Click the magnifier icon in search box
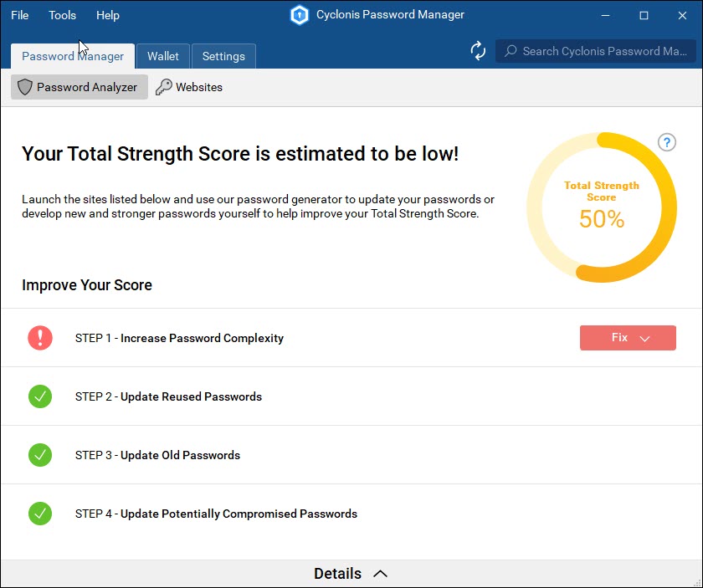Viewport: 703px width, 588px height. point(511,51)
